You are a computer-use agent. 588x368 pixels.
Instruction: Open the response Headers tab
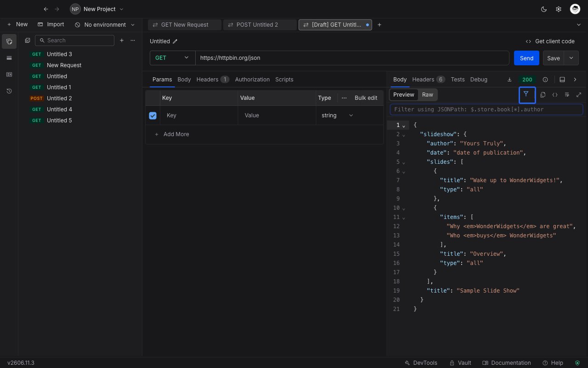429,80
